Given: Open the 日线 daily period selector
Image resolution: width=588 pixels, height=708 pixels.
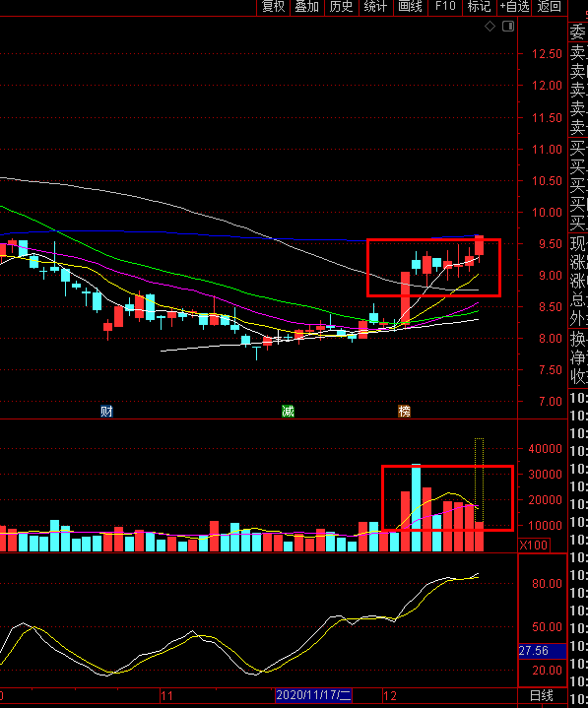Looking at the screenshot, I should point(542,695).
